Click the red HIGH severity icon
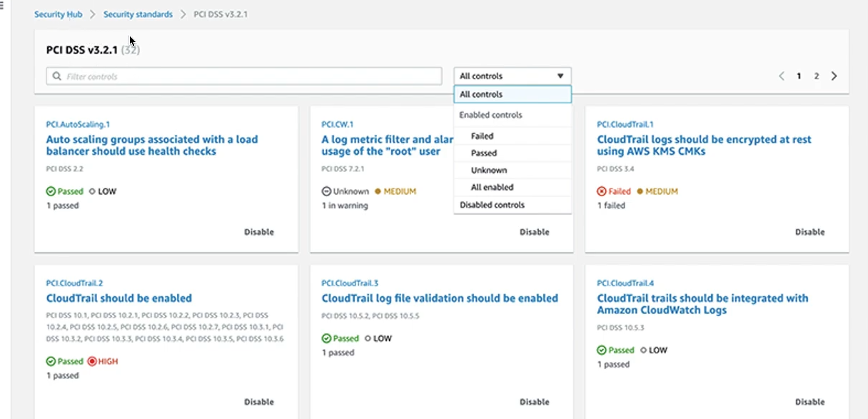Screen dimensions: 868x419 pyautogui.click(x=91, y=361)
